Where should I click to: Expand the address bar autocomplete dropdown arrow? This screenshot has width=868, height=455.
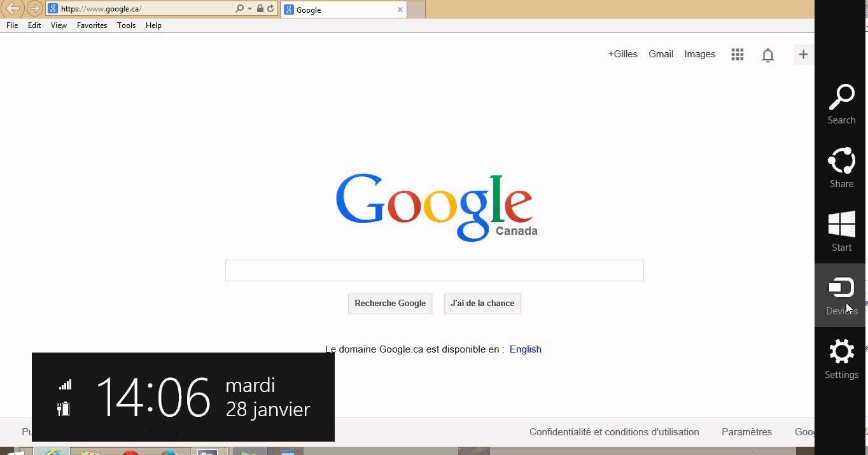tap(250, 9)
